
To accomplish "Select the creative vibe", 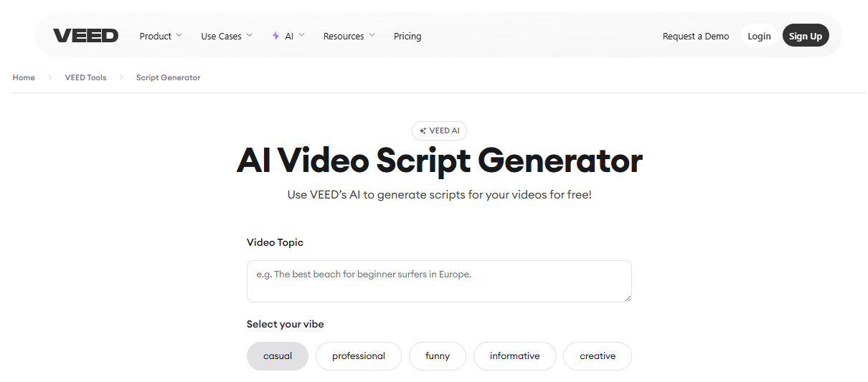I will tap(598, 356).
